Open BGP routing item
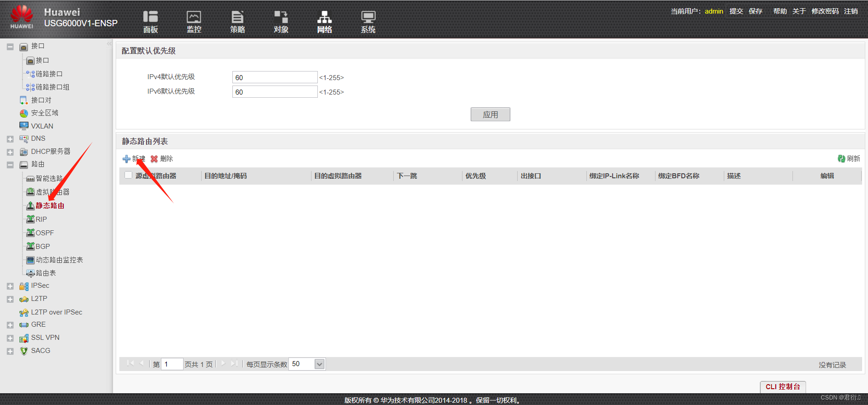Image resolution: width=868 pixels, height=405 pixels. 43,246
